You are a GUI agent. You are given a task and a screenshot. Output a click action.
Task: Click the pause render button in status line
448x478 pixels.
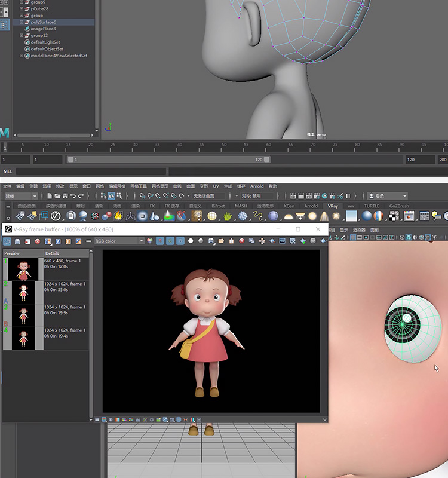[348, 196]
